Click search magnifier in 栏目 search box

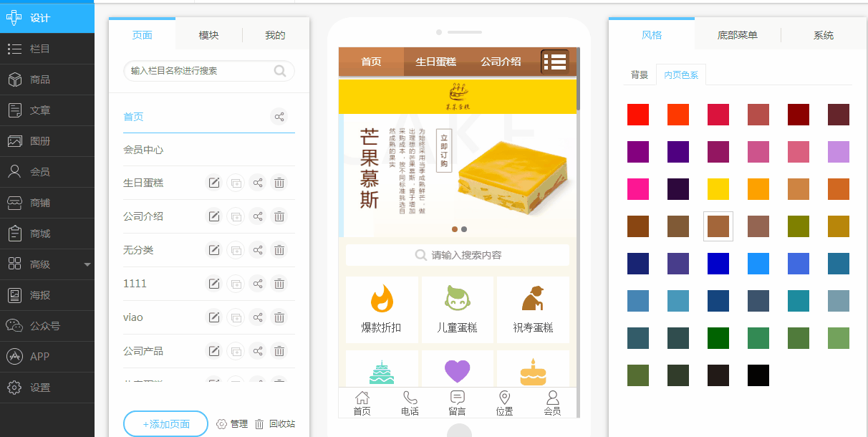pyautogui.click(x=280, y=71)
